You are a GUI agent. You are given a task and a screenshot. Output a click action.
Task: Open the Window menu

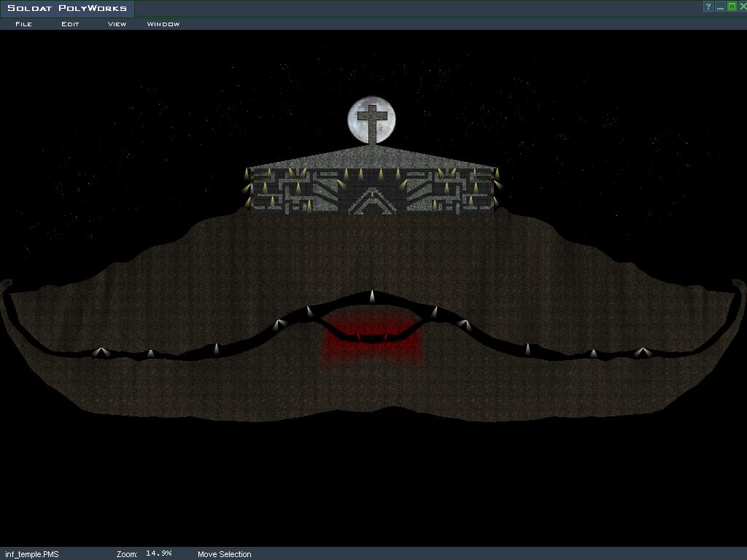tap(163, 24)
